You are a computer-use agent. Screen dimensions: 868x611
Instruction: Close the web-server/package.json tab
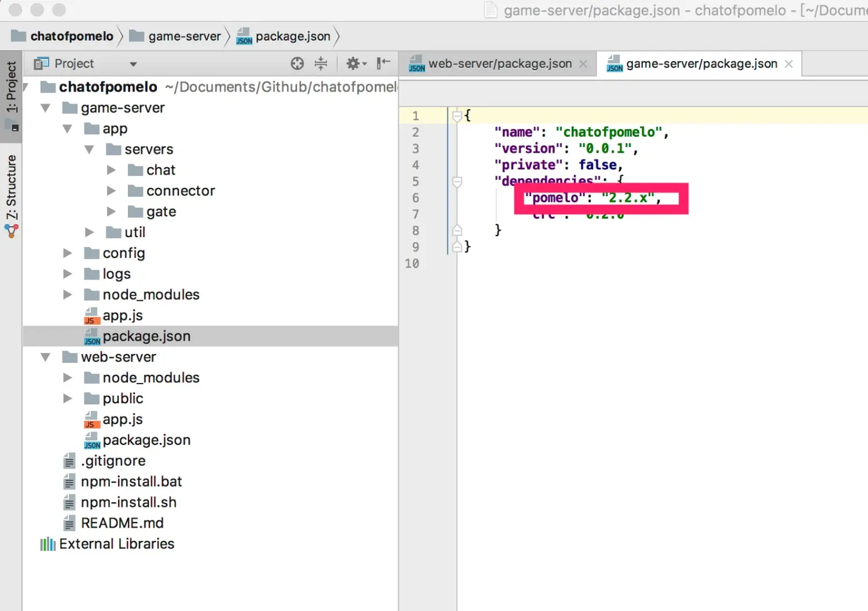(x=583, y=64)
